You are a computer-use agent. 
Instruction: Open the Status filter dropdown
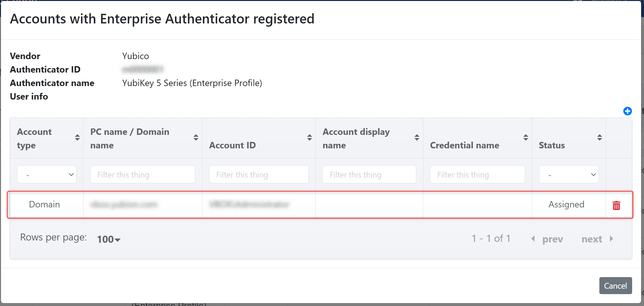(569, 174)
